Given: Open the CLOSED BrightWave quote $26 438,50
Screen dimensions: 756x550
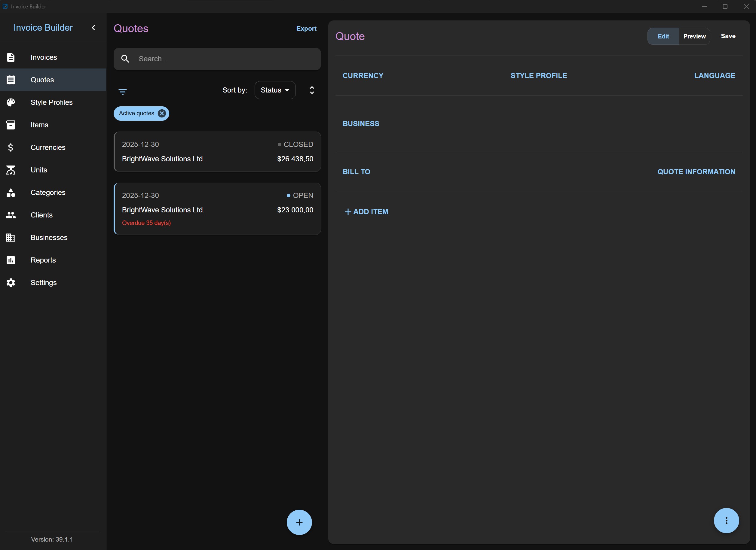Looking at the screenshot, I should 217,152.
